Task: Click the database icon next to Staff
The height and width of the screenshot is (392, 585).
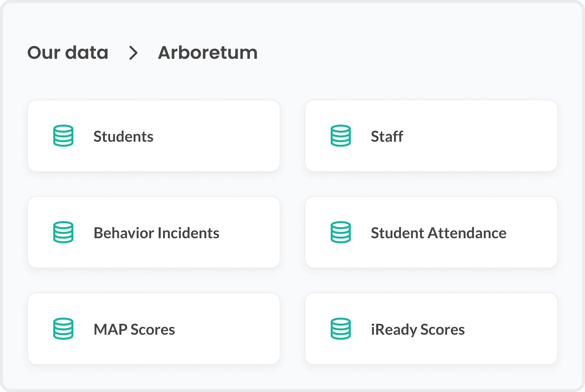Action: [x=341, y=136]
